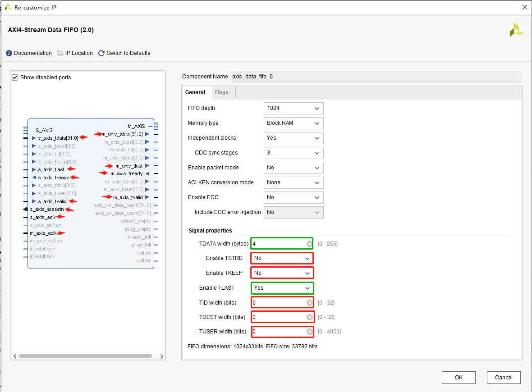532x392 pixels.
Task: Select the m_axis_aclk port
Action: click(x=43, y=233)
